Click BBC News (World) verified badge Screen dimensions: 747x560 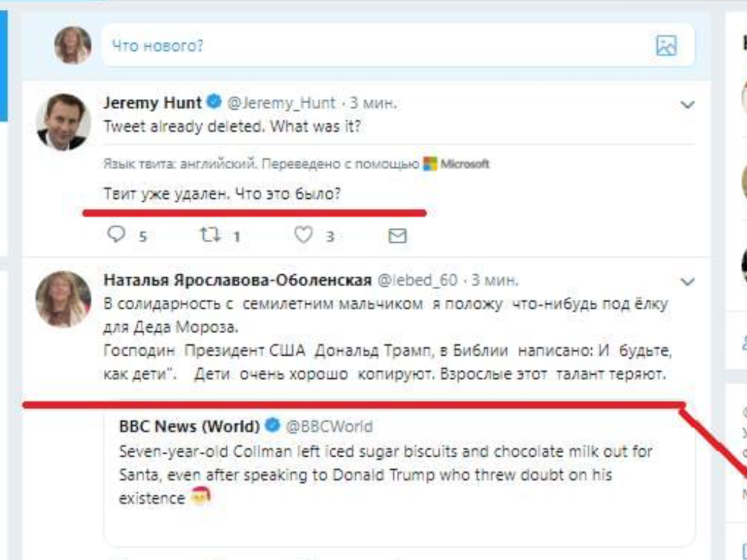[273, 426]
